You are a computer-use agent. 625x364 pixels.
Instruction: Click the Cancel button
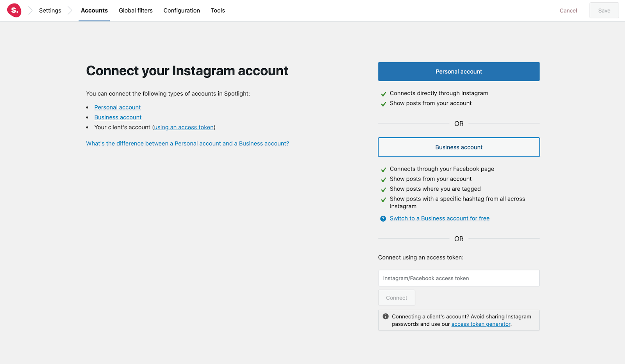tap(568, 11)
